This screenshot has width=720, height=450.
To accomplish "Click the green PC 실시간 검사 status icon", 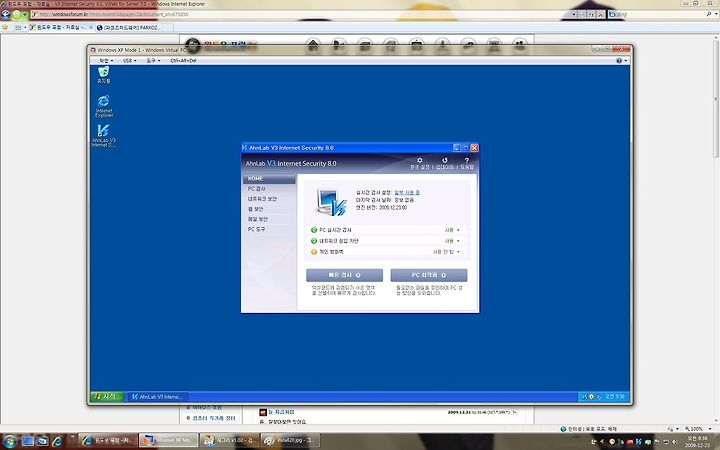I will (314, 230).
